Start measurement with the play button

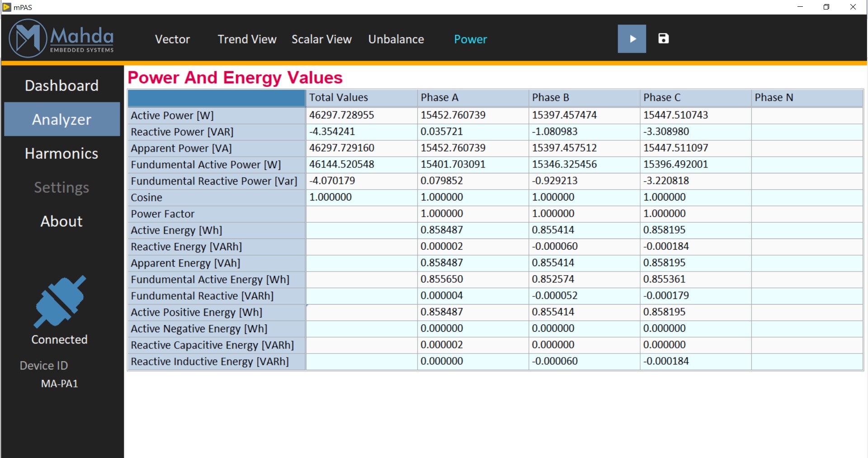(632, 39)
